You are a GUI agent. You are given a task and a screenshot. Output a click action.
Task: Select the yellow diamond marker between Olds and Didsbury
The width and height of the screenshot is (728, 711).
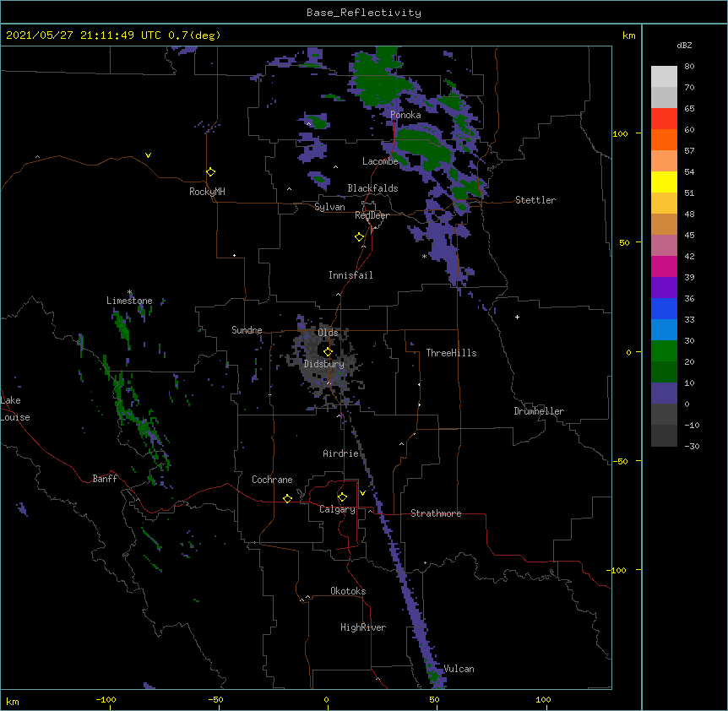tap(328, 352)
